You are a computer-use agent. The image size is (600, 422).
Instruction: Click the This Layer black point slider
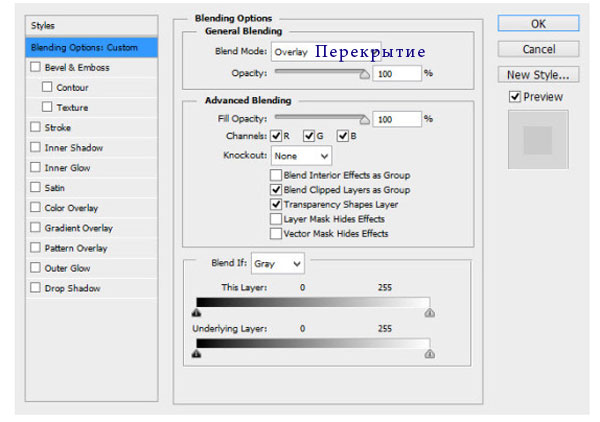(x=196, y=313)
